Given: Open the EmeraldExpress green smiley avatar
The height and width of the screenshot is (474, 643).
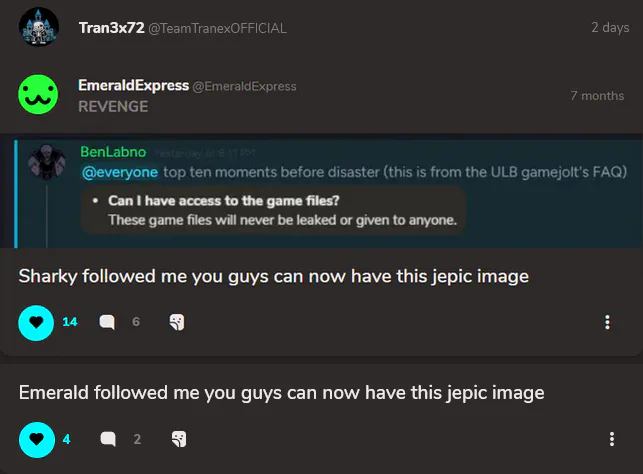Looking at the screenshot, I should [38, 94].
